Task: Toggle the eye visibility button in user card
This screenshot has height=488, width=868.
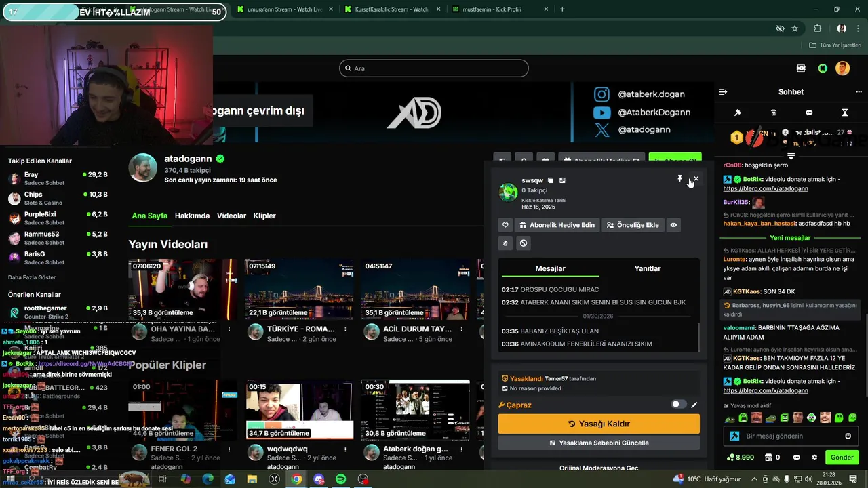Action: pyautogui.click(x=673, y=225)
